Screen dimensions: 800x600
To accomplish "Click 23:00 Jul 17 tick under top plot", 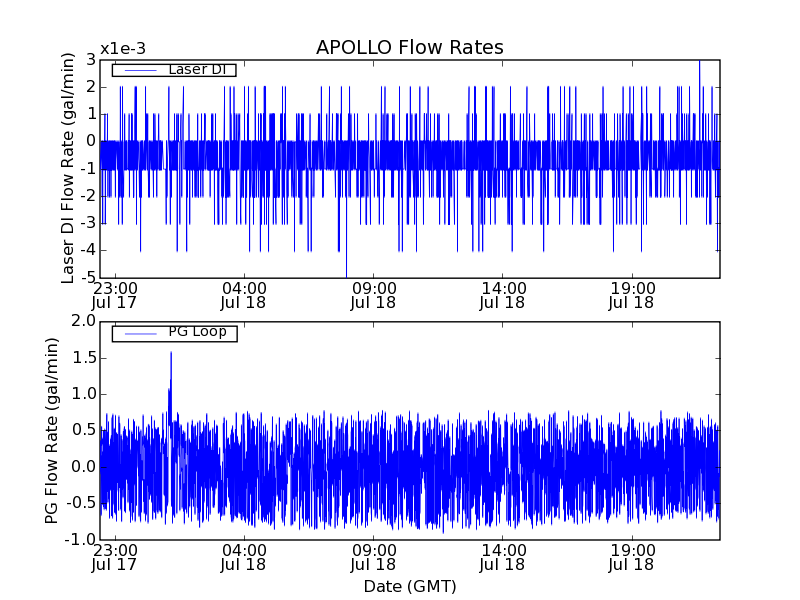I will click(116, 294).
